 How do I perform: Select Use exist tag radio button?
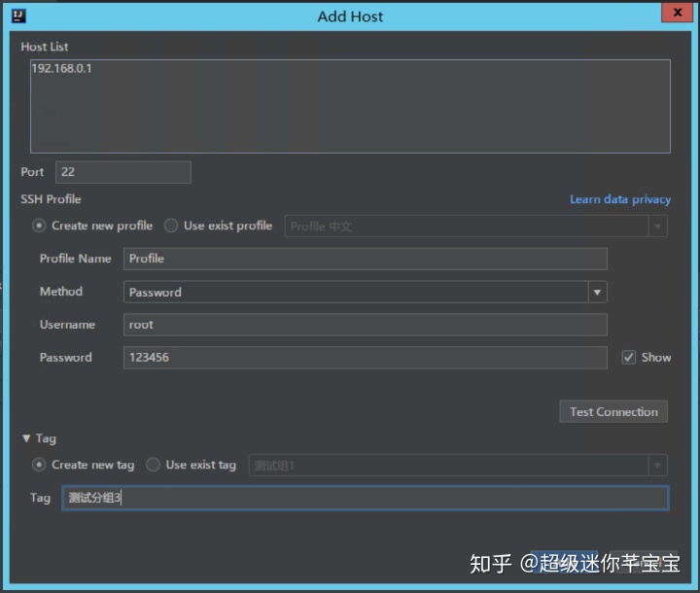153,465
